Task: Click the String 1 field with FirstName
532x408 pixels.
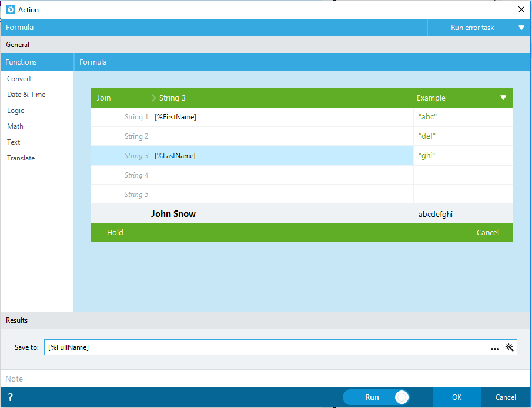Action: point(252,117)
